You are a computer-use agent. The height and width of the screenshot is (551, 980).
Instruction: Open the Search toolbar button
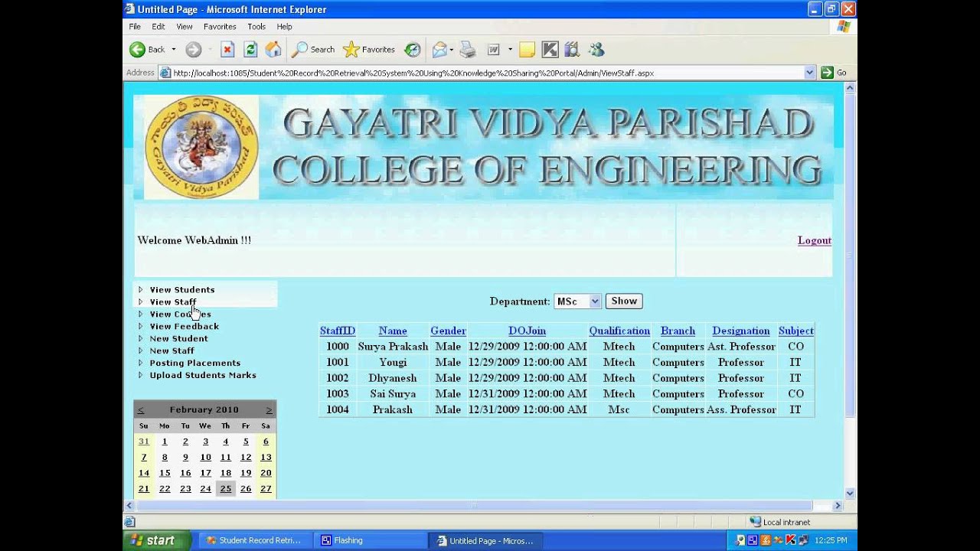[313, 50]
